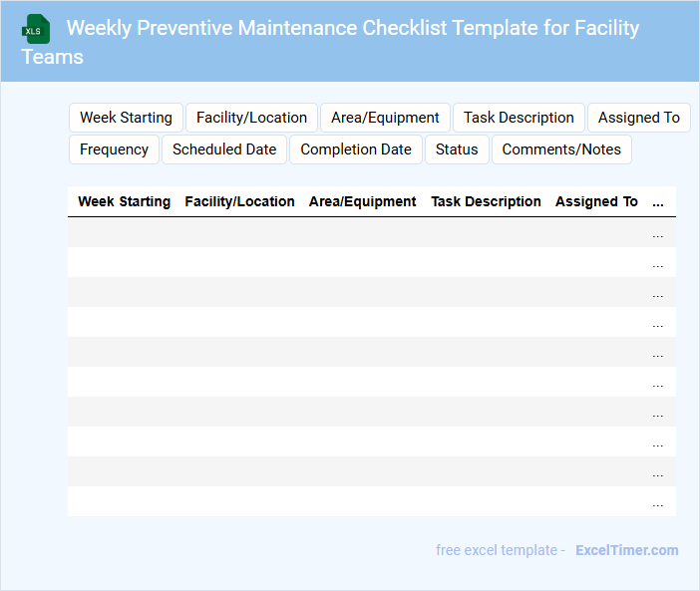Pick the Completion Date tag

[x=356, y=149]
